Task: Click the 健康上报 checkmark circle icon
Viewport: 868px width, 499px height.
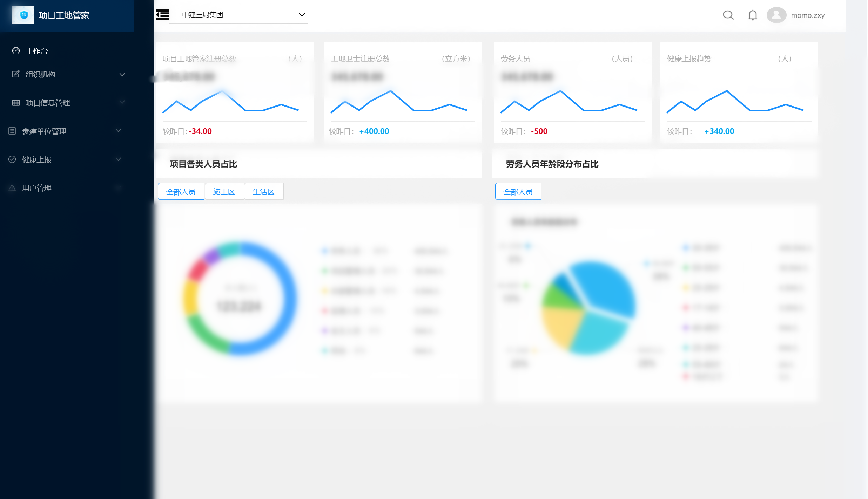Action: (x=12, y=159)
